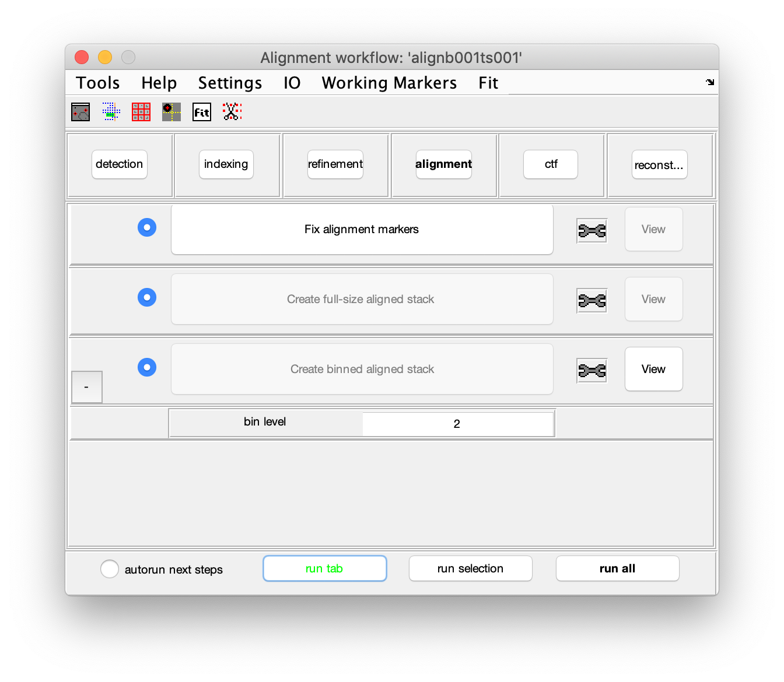The width and height of the screenshot is (784, 682).
Task: Enable autorun next steps
Action: click(110, 569)
